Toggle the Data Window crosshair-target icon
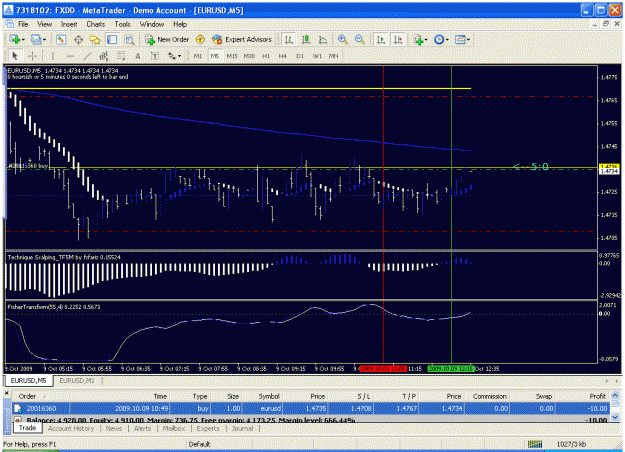The height and width of the screenshot is (452, 625). tap(78, 39)
